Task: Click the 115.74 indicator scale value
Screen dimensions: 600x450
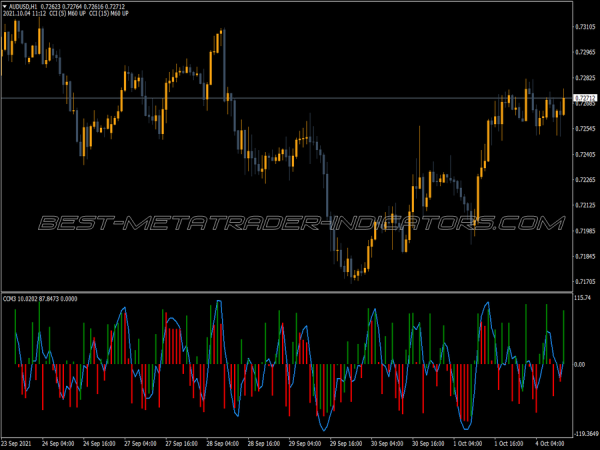Action: click(583, 298)
